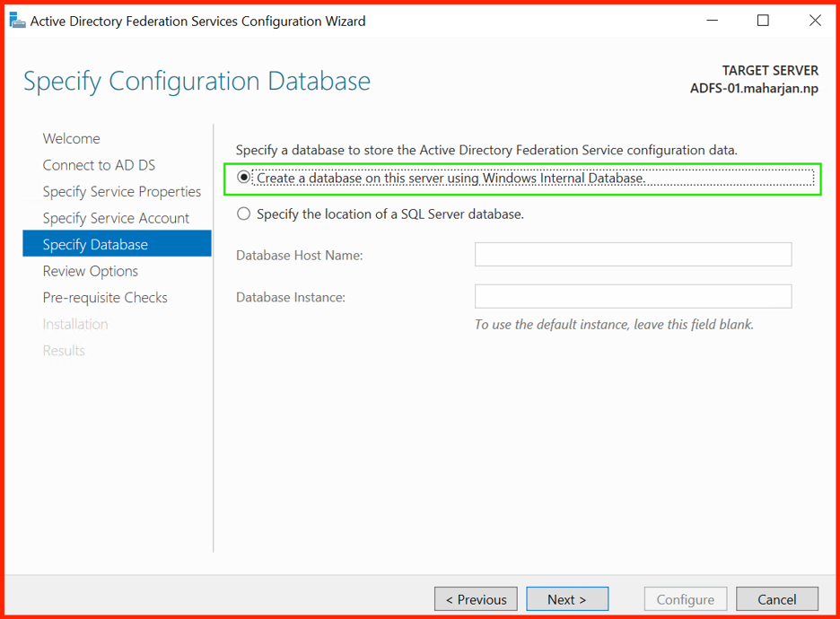Open the Connect to AD DS step
Image resolution: width=840 pixels, height=619 pixels.
[99, 165]
